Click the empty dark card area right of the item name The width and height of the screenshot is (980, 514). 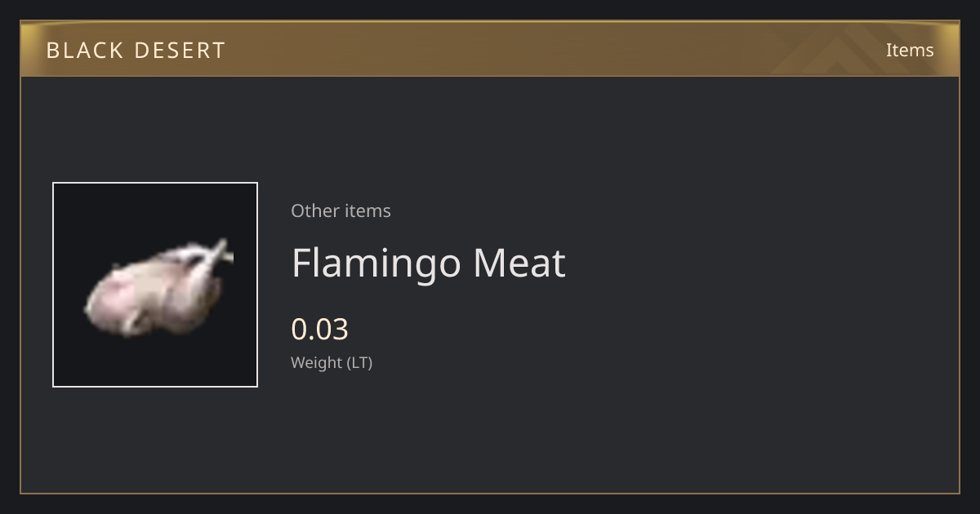tap(759, 264)
